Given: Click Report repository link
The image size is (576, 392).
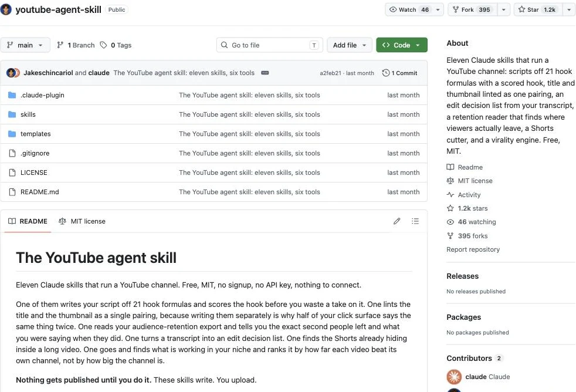Looking at the screenshot, I should 473,249.
